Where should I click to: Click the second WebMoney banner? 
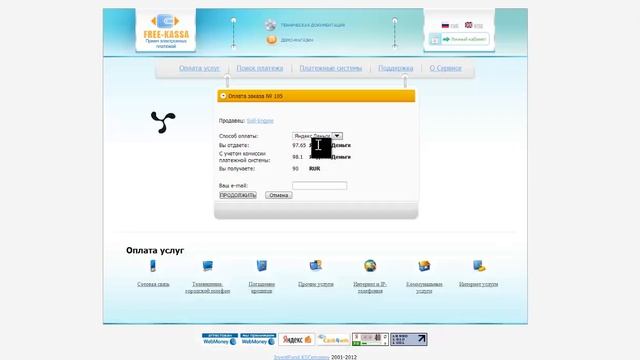(258, 339)
